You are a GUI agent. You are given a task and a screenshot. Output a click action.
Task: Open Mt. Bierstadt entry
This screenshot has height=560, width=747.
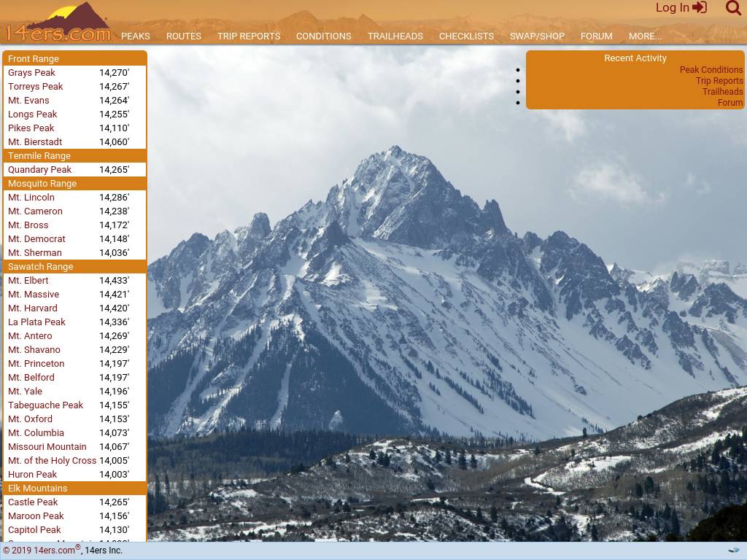(35, 141)
